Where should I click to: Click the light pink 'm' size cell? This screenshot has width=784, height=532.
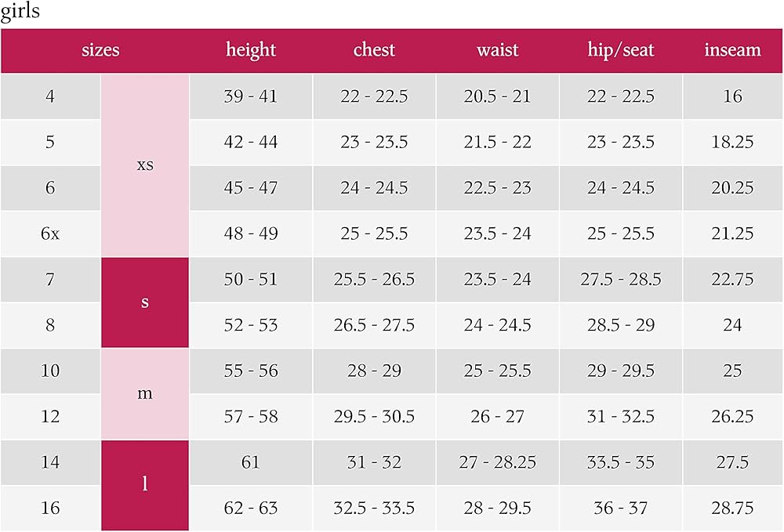tap(145, 393)
